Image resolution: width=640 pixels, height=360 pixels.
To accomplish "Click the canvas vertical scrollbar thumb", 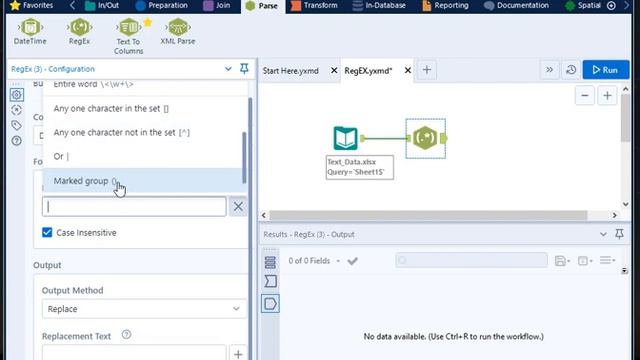I will pos(625,118).
